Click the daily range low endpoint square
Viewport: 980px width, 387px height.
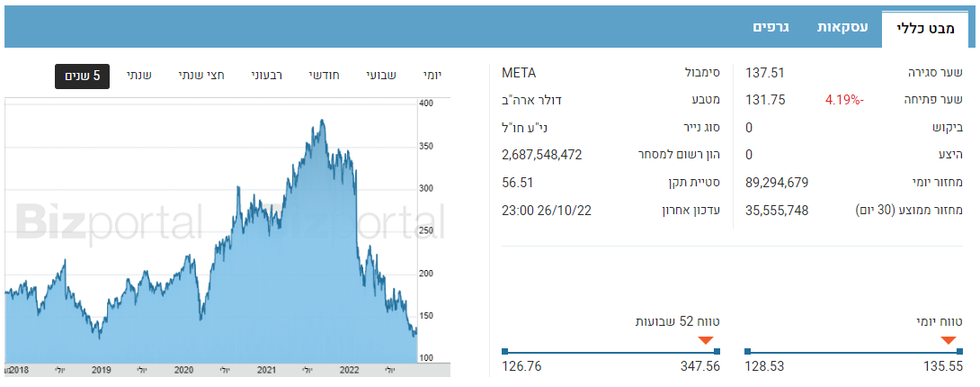[x=747, y=351]
